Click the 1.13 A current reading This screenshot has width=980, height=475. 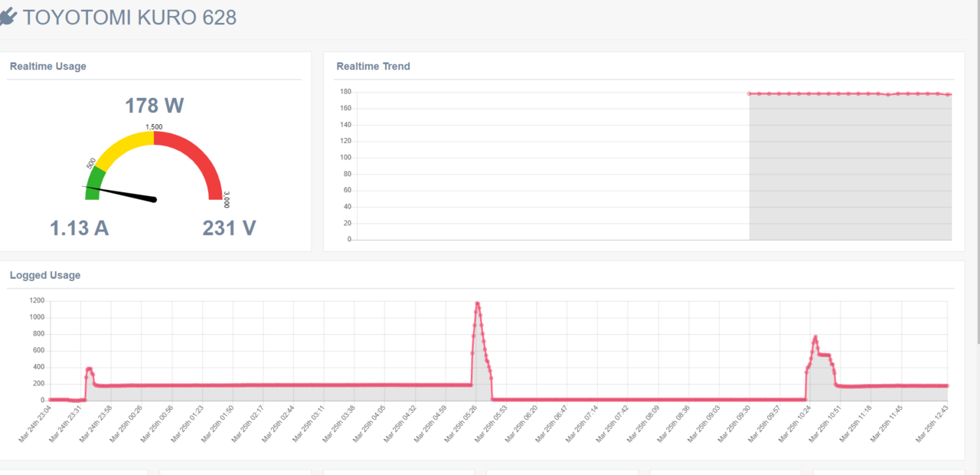click(x=80, y=228)
